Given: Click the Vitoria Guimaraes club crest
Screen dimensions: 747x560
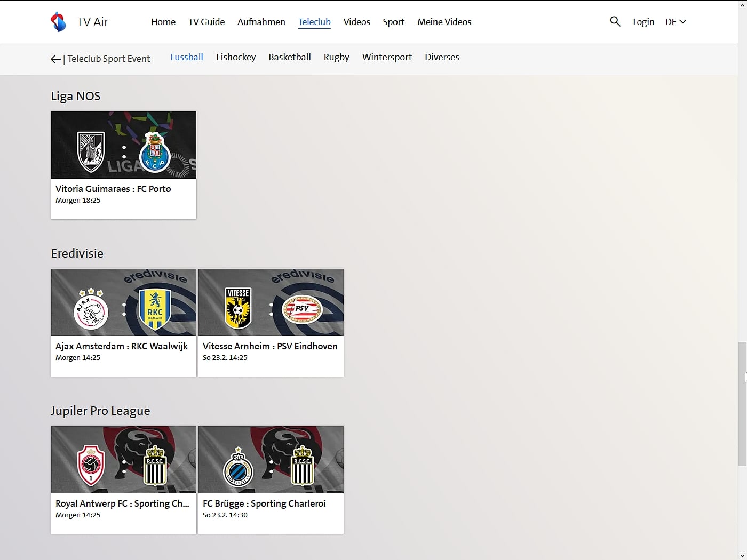Looking at the screenshot, I should (x=91, y=152).
